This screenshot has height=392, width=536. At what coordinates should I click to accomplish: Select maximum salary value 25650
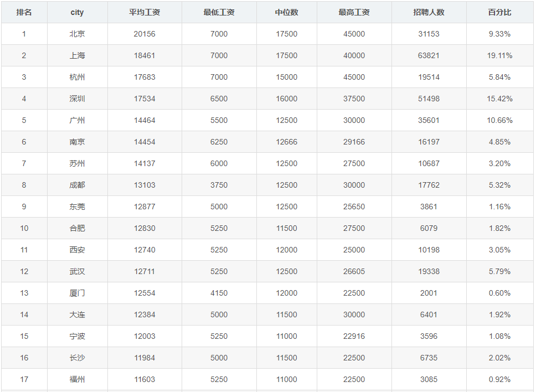tap(354, 207)
